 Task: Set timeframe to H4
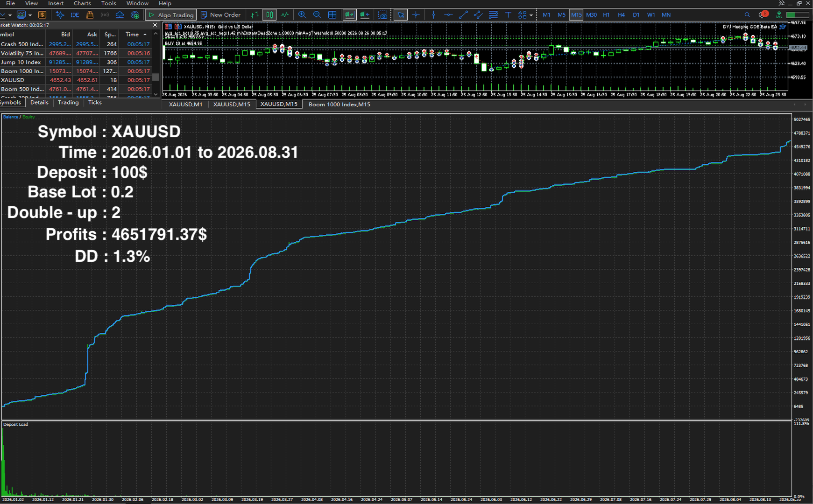(621, 15)
